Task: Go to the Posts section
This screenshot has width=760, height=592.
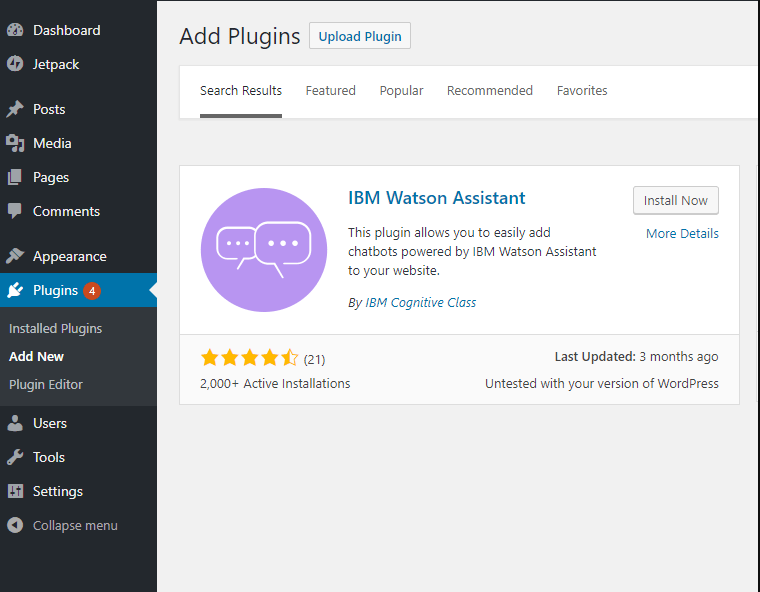Action: tap(49, 109)
